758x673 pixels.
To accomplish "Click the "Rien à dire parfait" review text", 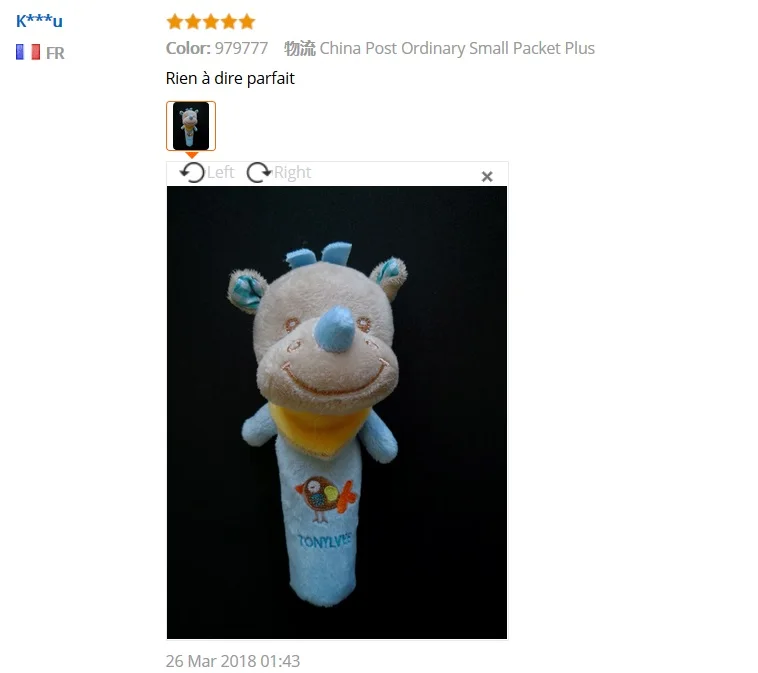I will coord(230,78).
